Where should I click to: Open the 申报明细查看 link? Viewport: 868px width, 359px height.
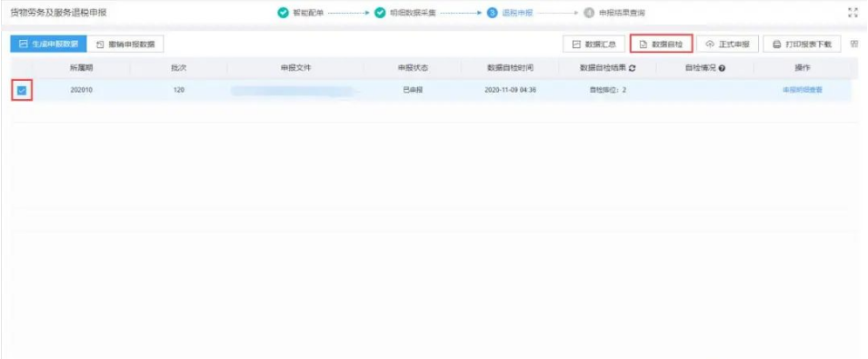click(803, 90)
